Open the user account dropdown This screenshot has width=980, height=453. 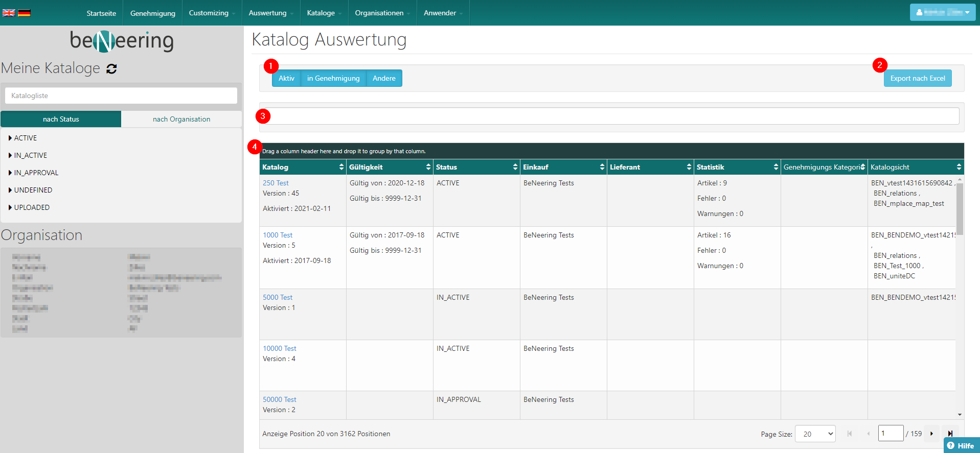coord(942,12)
